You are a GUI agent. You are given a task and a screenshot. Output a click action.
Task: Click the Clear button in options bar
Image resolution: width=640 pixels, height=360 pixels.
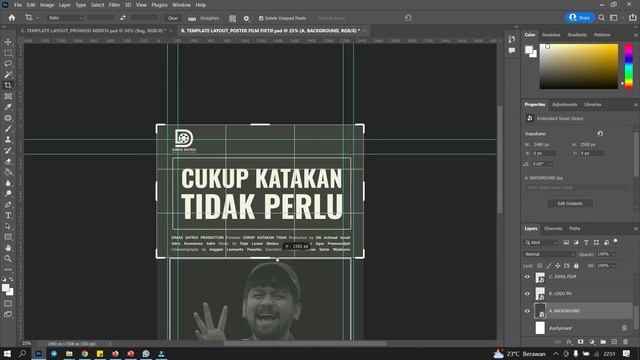point(173,18)
